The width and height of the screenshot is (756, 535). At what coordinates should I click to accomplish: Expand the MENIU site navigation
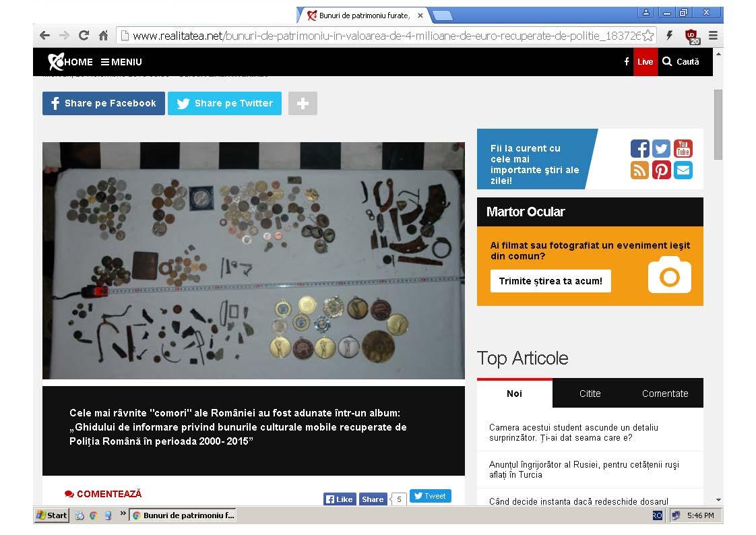pos(121,62)
